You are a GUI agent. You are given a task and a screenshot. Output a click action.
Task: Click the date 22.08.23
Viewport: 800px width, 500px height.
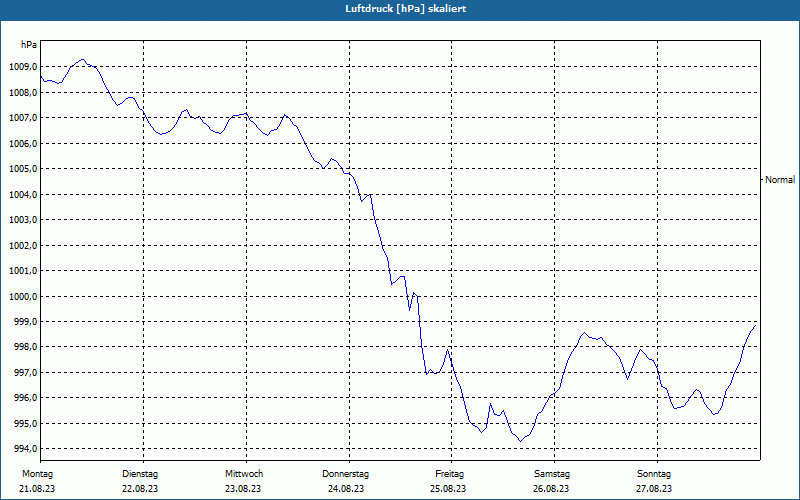[x=140, y=489]
